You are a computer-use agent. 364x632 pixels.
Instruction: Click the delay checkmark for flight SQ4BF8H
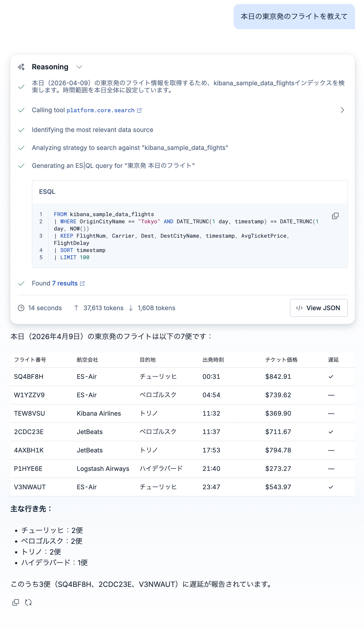click(331, 377)
